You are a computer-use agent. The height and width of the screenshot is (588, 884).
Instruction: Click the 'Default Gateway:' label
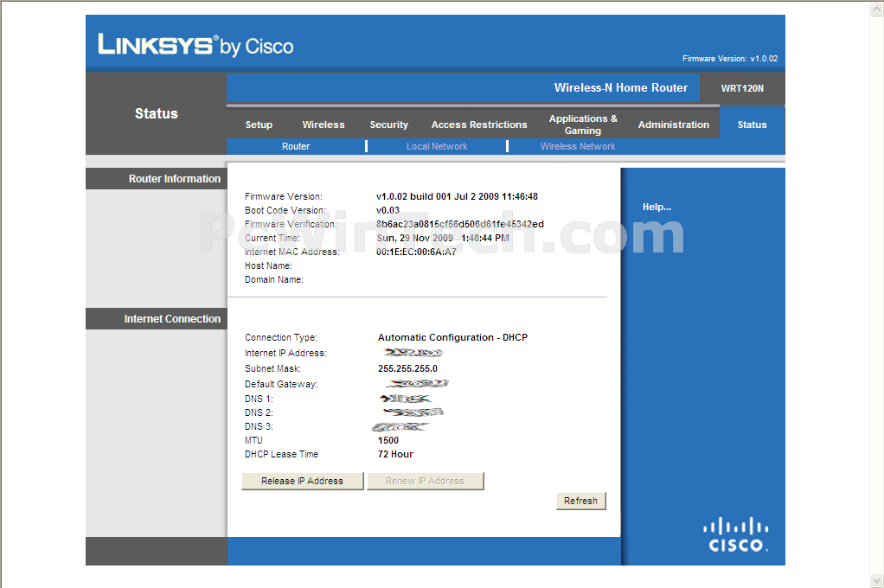click(281, 384)
